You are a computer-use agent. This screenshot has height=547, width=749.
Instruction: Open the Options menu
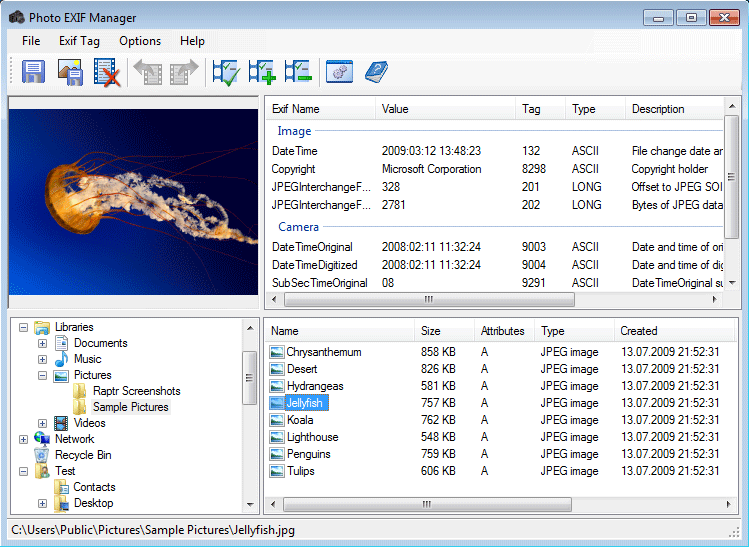140,41
